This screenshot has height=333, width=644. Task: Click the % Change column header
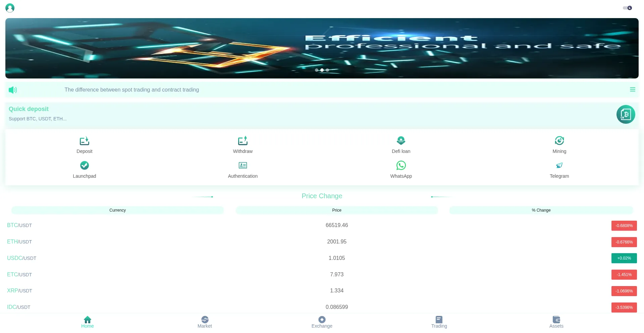tap(541, 210)
